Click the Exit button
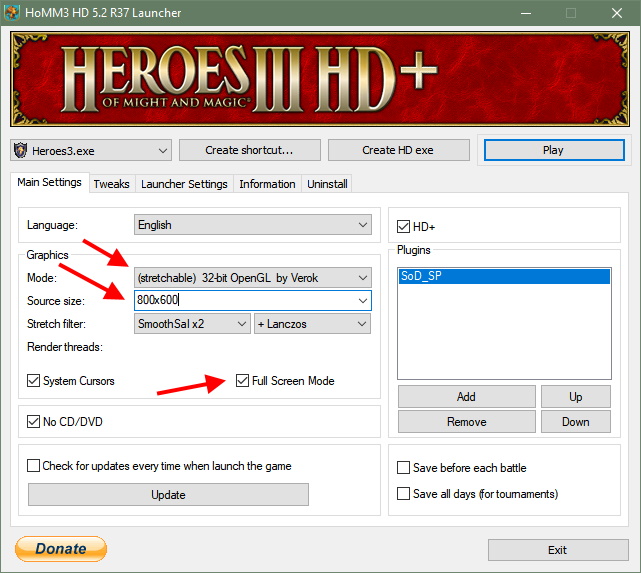The image size is (641, 573). pyautogui.click(x=558, y=550)
